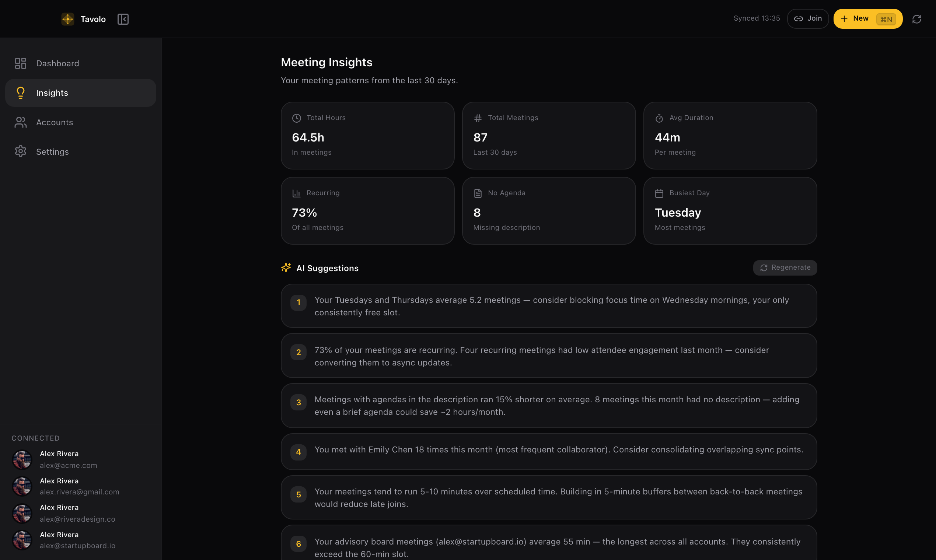Click the Settings gear icon
This screenshot has width=936, height=560.
(20, 151)
